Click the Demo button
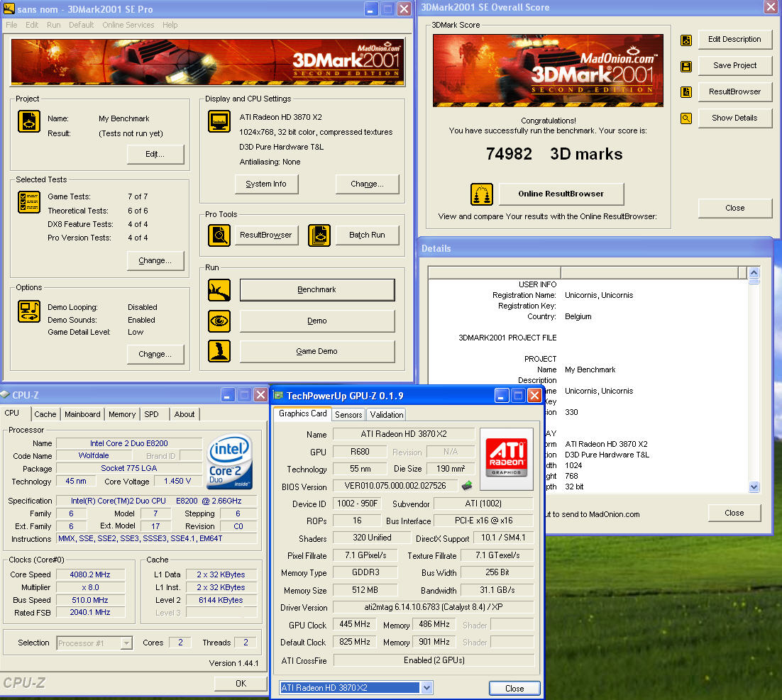The image size is (782, 700). click(317, 321)
